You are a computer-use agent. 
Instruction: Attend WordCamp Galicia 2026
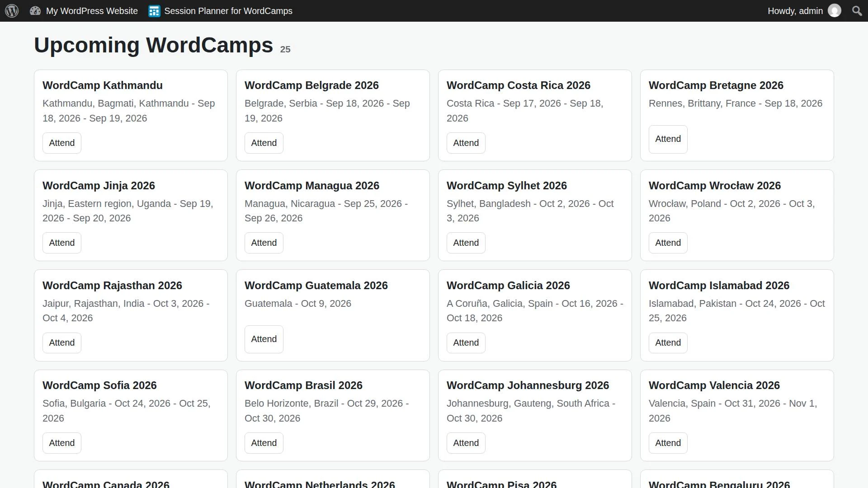point(466,343)
